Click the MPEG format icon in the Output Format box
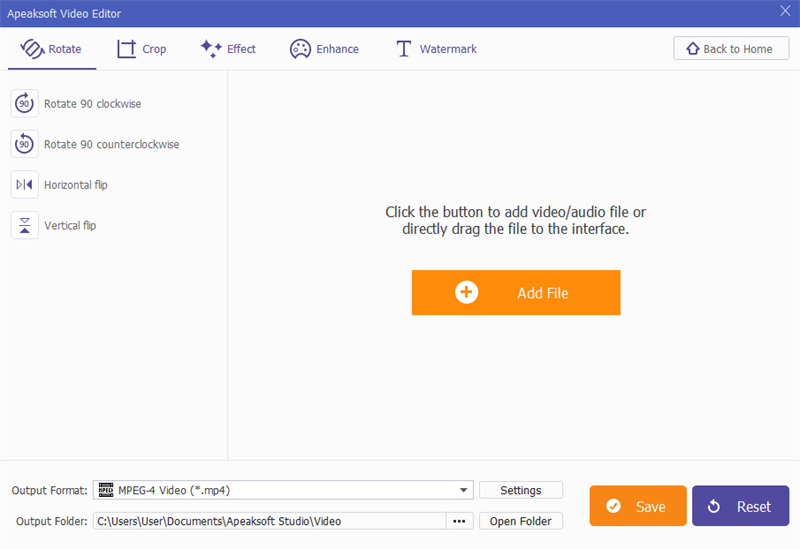This screenshot has width=800, height=549. tap(106, 490)
